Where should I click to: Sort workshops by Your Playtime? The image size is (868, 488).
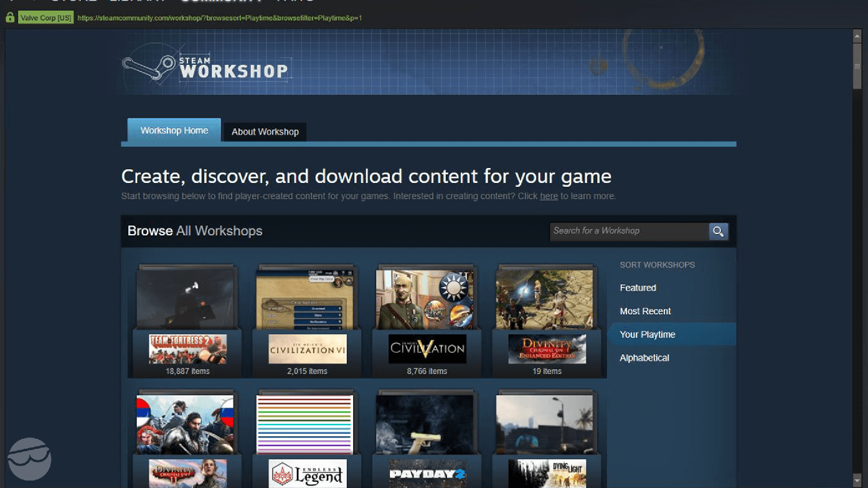tap(648, 335)
